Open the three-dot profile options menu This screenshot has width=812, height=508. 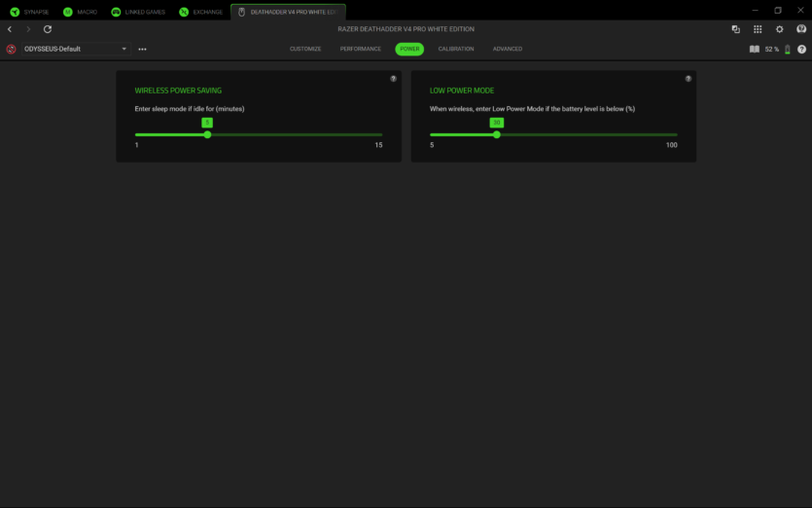143,49
